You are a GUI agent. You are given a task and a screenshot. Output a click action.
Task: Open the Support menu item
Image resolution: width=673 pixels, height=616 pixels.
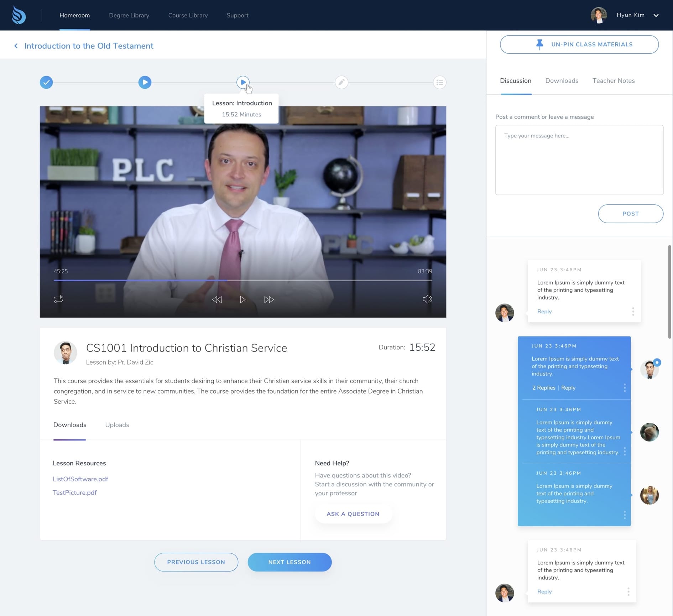click(x=238, y=15)
